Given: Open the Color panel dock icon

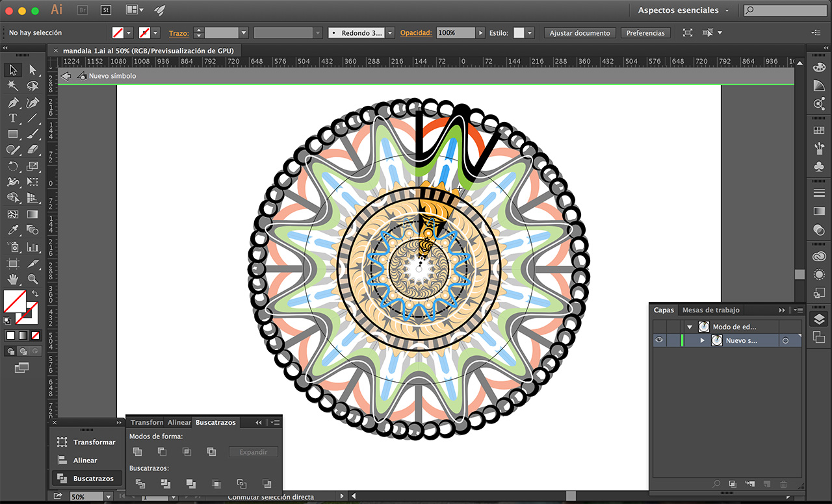Looking at the screenshot, I should click(x=819, y=68).
